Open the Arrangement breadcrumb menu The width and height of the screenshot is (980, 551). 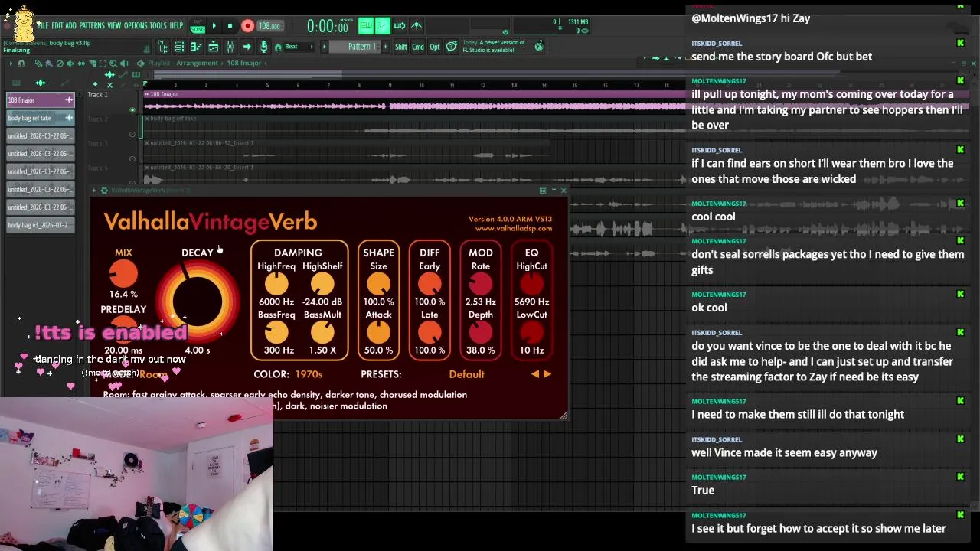point(198,63)
